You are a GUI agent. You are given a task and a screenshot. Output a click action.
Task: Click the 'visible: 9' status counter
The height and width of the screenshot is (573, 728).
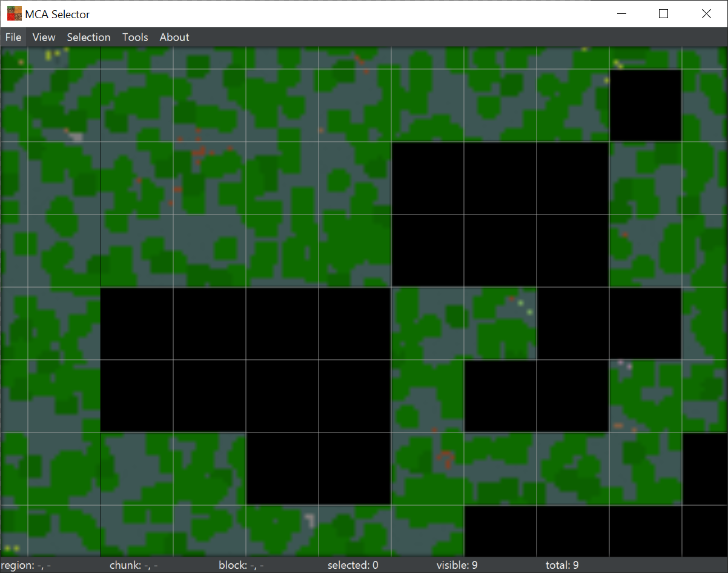coord(457,565)
